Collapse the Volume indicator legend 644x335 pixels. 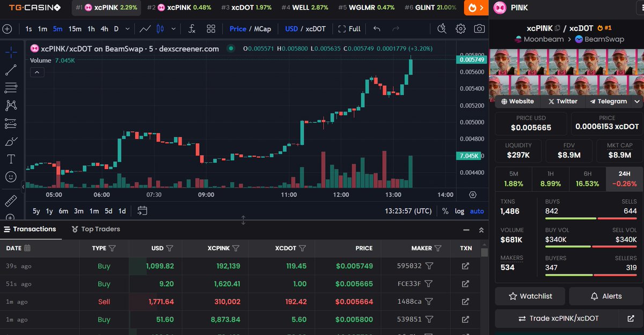point(37,72)
